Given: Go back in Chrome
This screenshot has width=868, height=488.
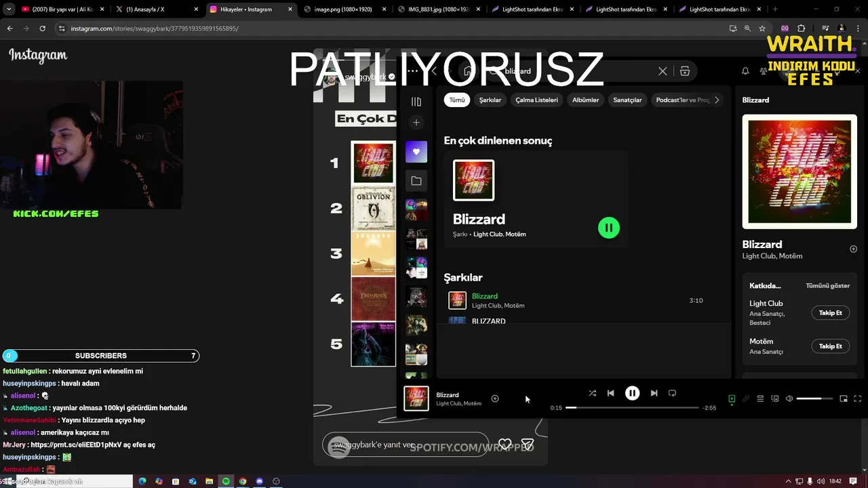Looking at the screenshot, I should [x=10, y=28].
